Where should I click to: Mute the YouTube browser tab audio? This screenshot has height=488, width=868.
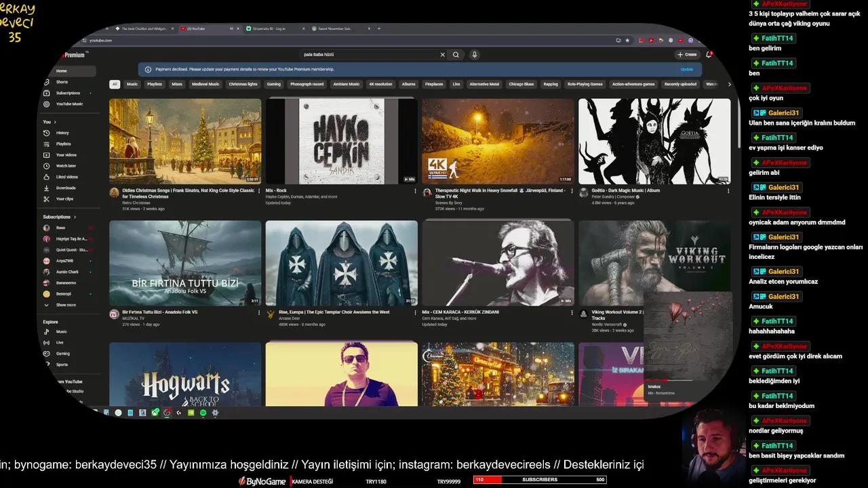point(231,28)
